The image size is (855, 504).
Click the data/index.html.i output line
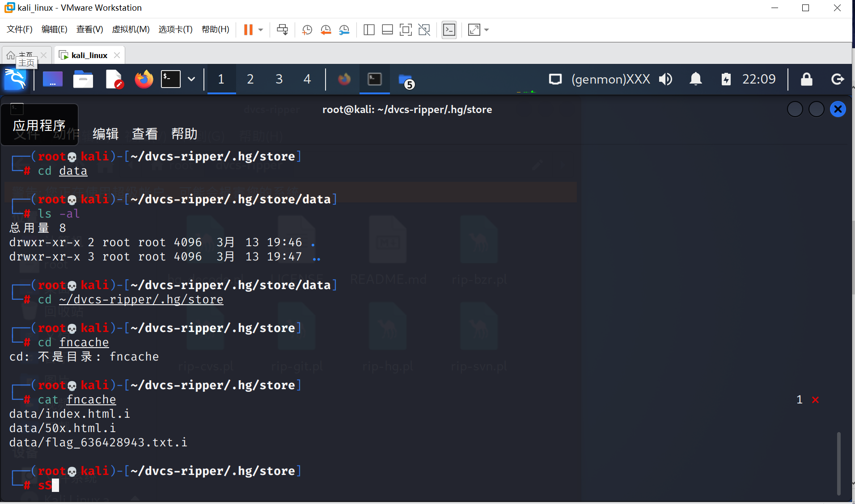pos(70,414)
